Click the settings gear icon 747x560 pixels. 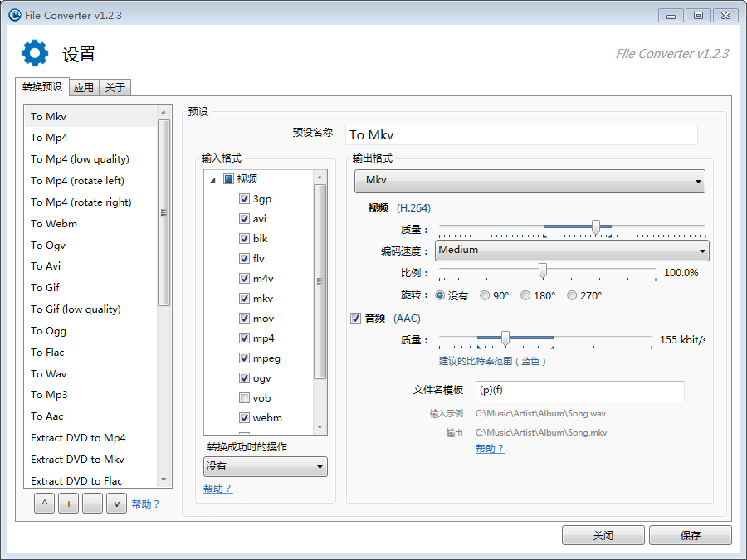pyautogui.click(x=35, y=53)
